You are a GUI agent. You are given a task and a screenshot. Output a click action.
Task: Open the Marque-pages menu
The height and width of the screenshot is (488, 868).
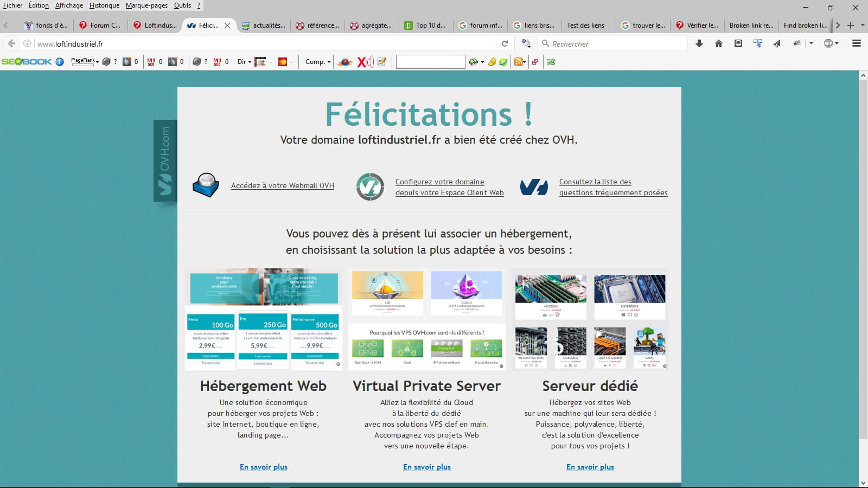146,5
